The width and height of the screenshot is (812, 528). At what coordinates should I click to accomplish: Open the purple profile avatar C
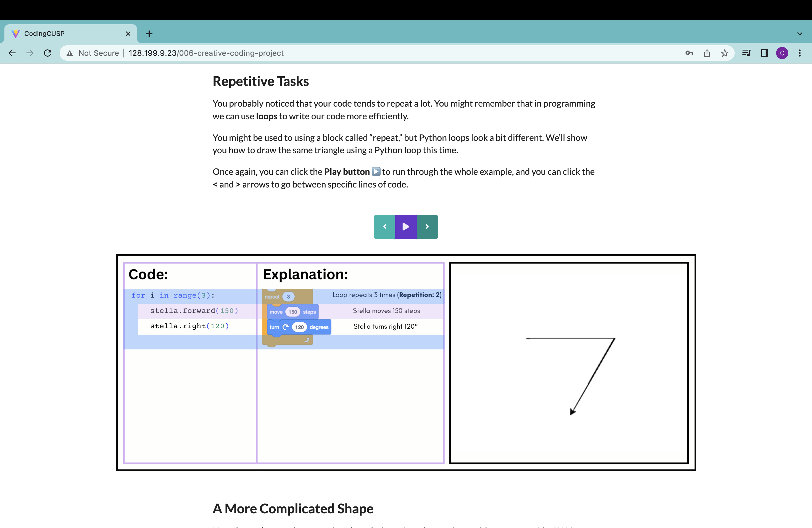[x=782, y=53]
